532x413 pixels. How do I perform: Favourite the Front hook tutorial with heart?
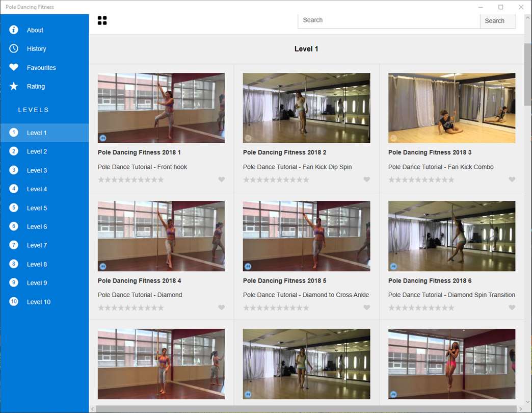pos(222,179)
